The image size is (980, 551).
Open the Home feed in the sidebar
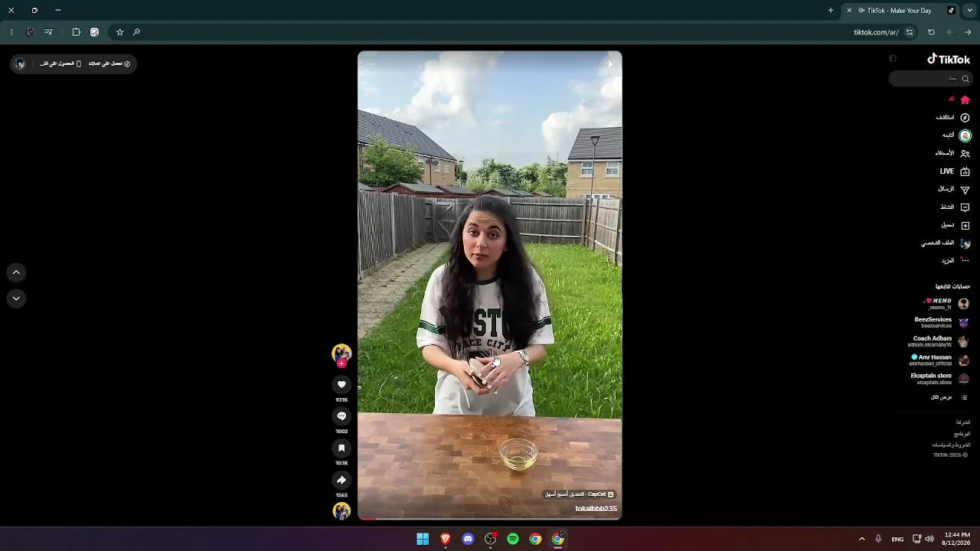click(x=959, y=99)
